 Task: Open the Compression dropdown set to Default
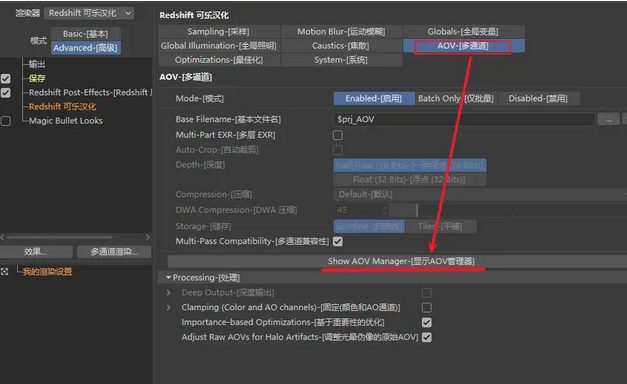[480, 194]
